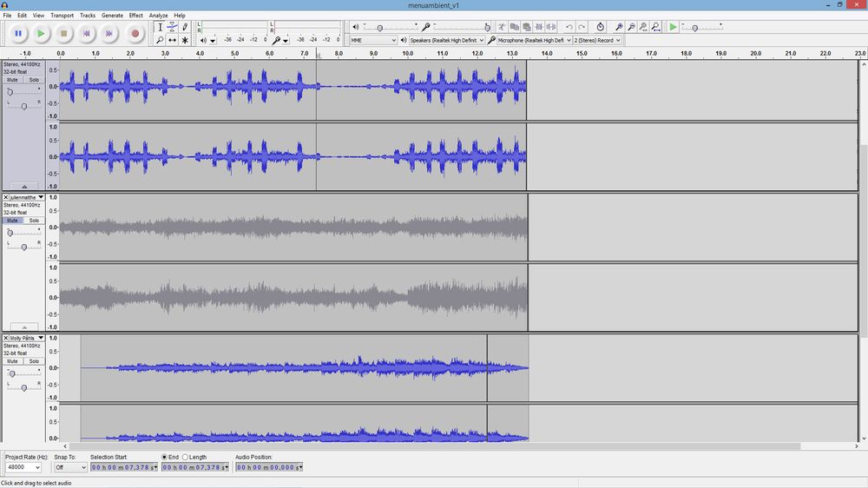
Task: Click the pan slider of Molly Pähls track
Action: click(23, 387)
